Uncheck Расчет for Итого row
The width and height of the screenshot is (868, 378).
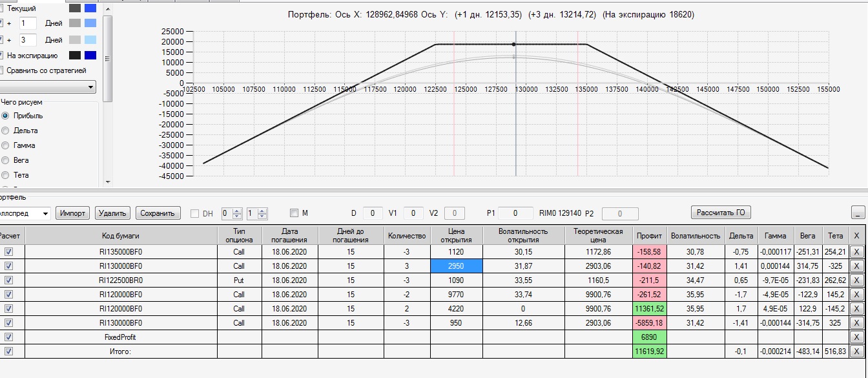click(x=8, y=352)
